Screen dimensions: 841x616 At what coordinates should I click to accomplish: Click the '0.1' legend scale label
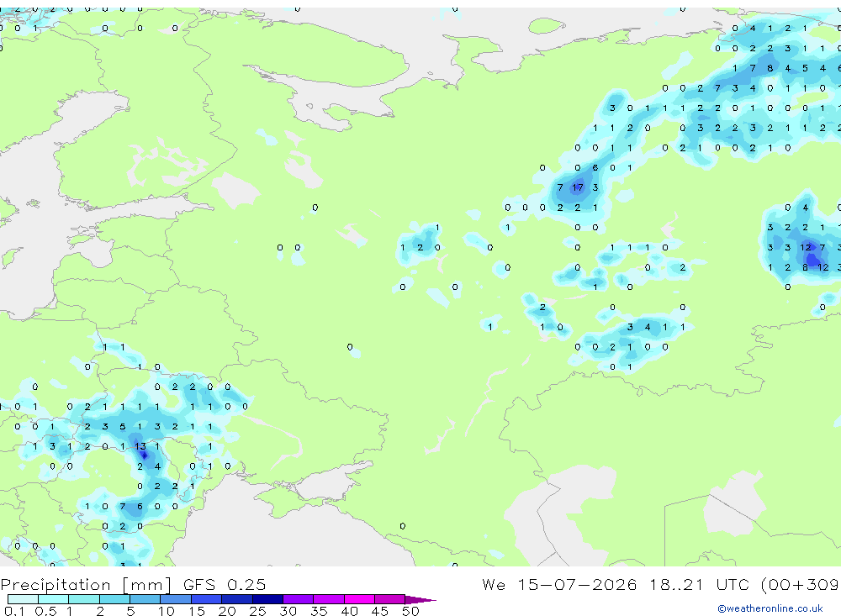pyautogui.click(x=15, y=611)
